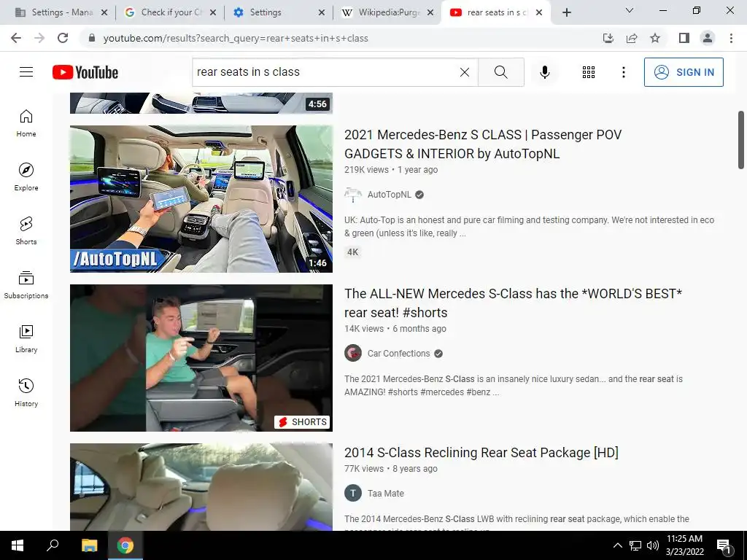Reload the YouTube page

tap(63, 38)
